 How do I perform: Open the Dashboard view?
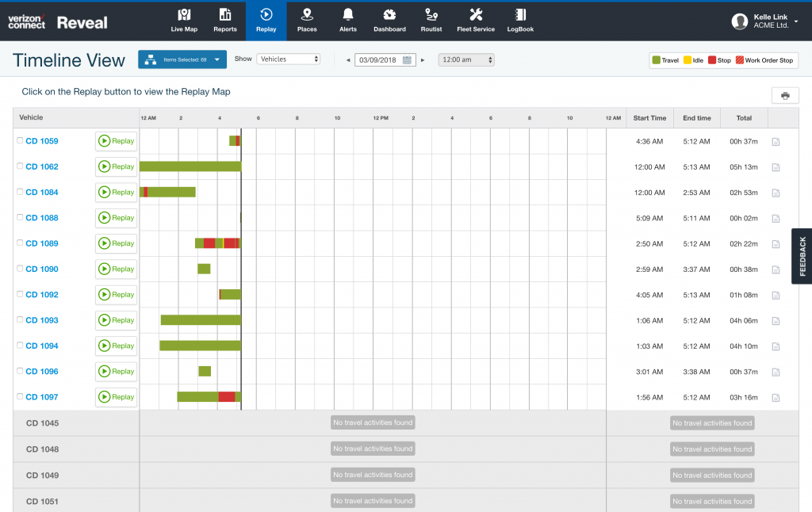[389, 20]
